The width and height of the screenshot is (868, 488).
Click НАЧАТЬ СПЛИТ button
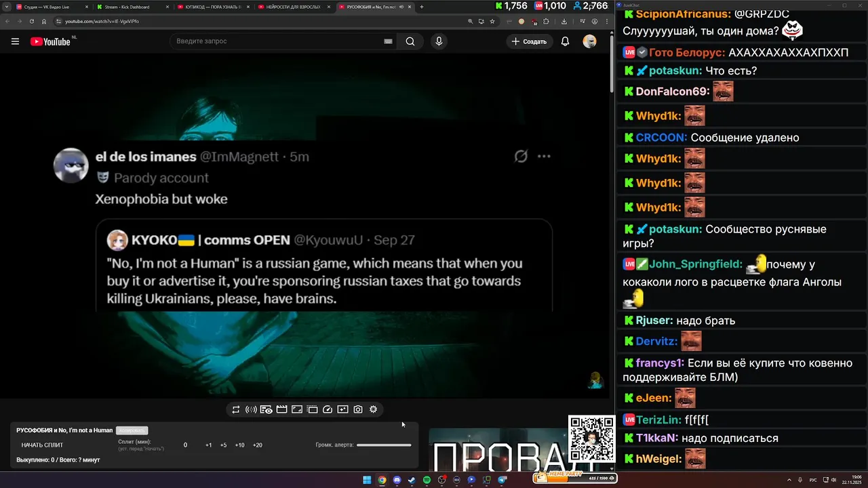click(42, 445)
